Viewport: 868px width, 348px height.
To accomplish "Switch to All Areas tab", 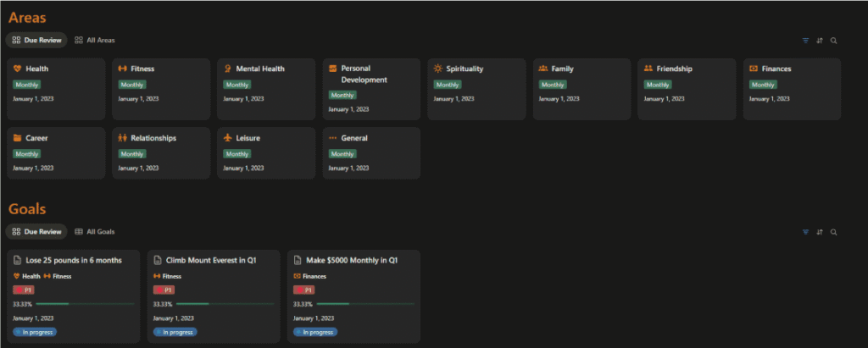I will [x=95, y=40].
